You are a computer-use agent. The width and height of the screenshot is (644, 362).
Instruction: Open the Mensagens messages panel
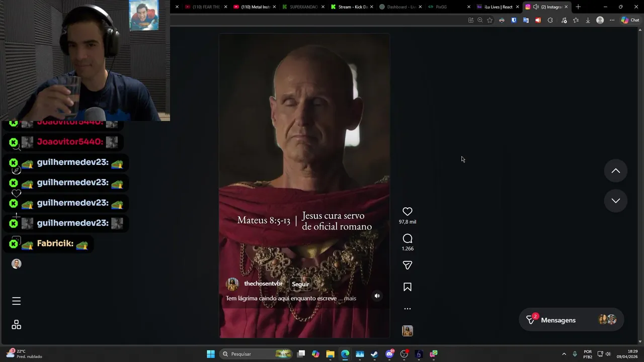click(x=571, y=320)
